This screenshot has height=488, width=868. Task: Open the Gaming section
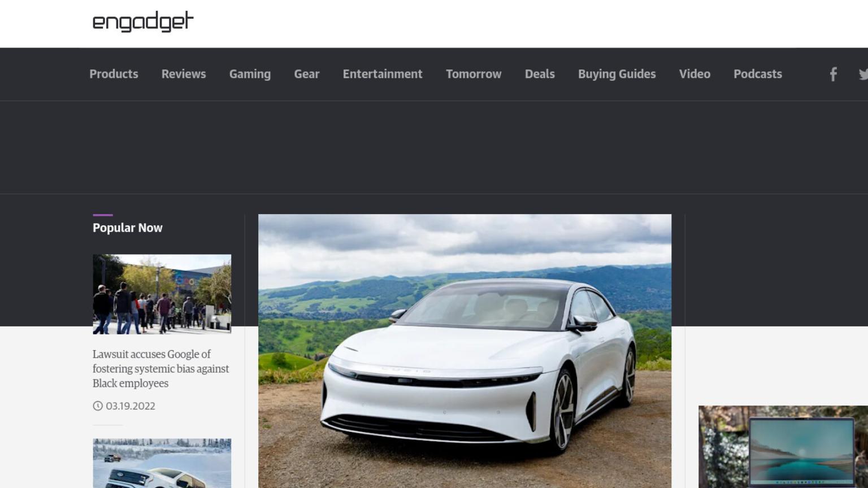coord(250,74)
